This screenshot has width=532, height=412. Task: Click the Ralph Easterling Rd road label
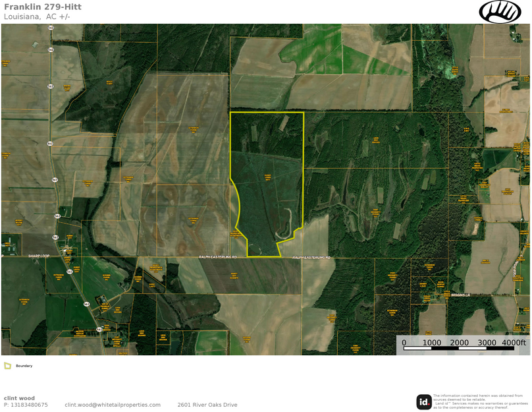219,254
